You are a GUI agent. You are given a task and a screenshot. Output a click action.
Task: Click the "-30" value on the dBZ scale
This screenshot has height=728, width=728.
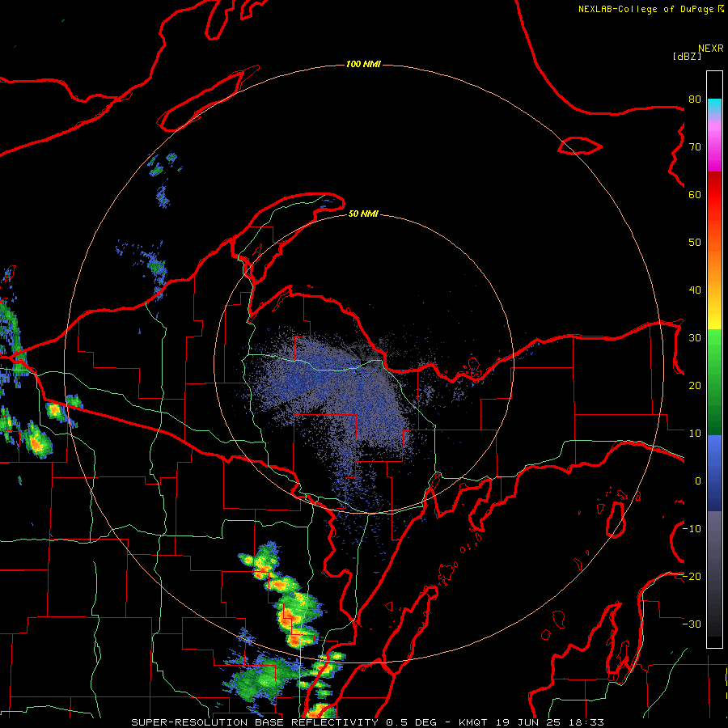[x=692, y=624]
